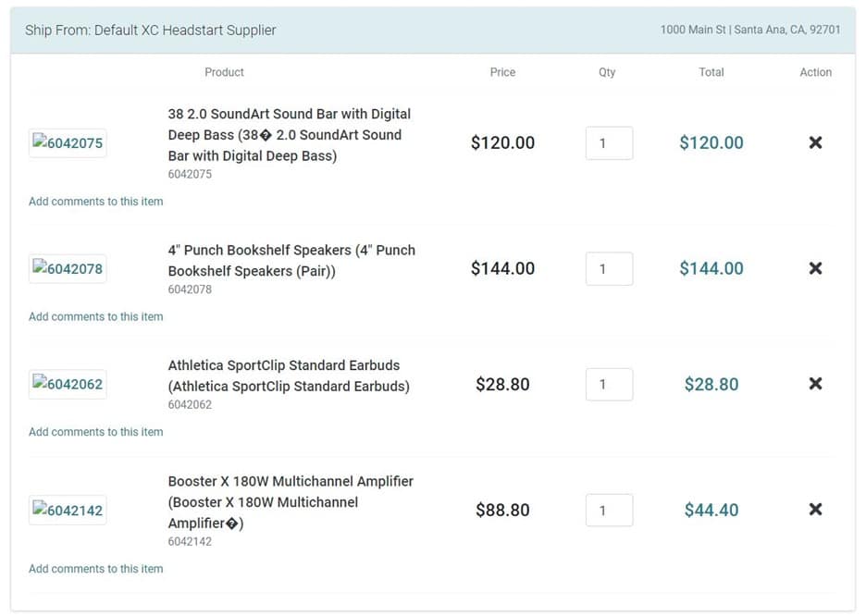Add comments to the Sound Bar item

coord(96,202)
